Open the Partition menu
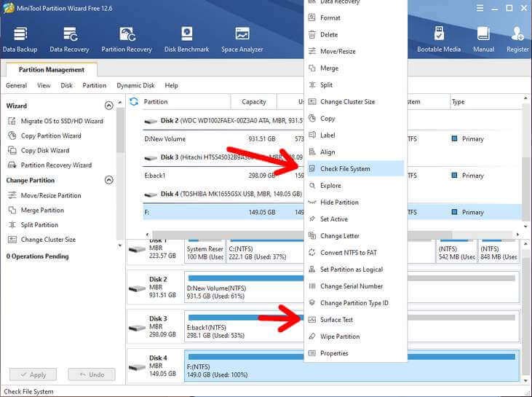532x397 pixels. point(95,85)
